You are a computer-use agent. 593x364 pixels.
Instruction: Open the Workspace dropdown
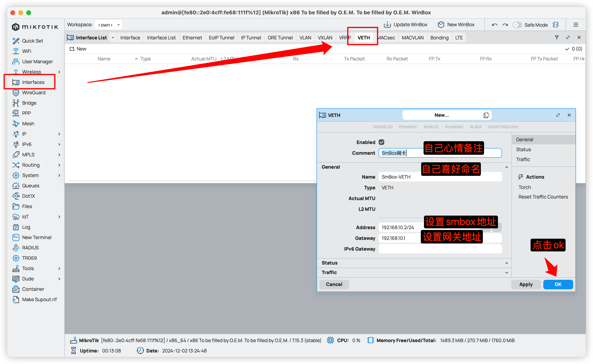tap(108, 25)
